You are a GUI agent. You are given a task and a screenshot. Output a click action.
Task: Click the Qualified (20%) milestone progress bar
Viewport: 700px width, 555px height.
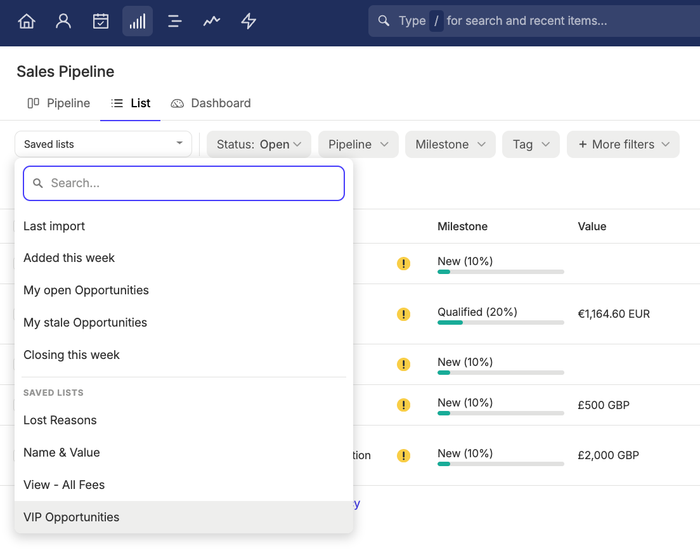[500, 322]
